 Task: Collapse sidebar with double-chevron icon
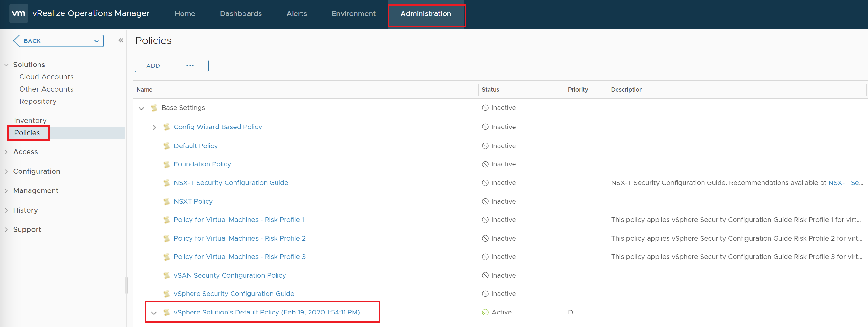pos(121,40)
